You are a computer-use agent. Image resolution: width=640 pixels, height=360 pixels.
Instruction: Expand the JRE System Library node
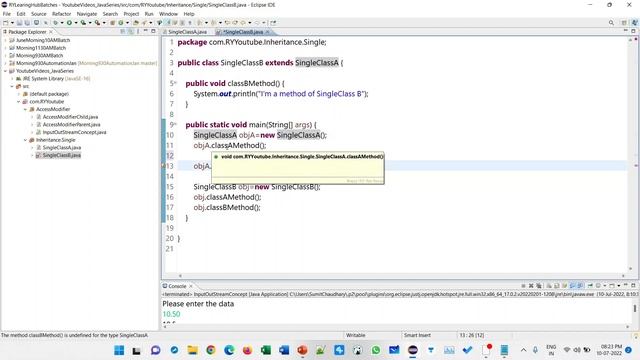[12, 79]
